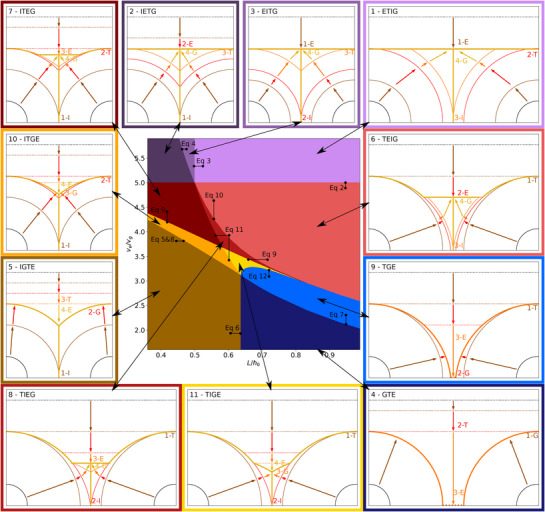Click the "1-G" label in the 4 - GTE panel
The height and width of the screenshot is (512, 545).
532,436
